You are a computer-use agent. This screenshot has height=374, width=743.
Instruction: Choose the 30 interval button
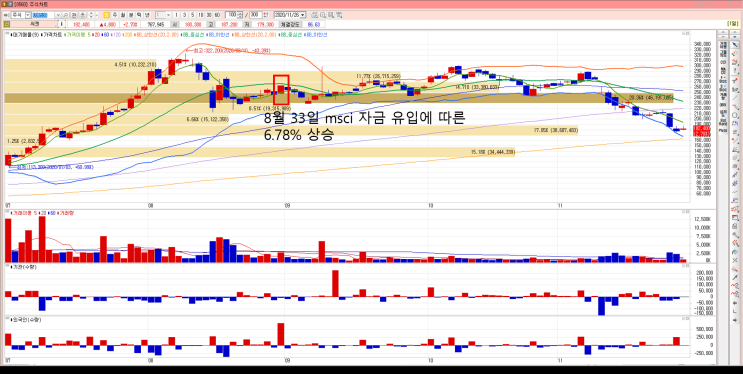(209, 15)
